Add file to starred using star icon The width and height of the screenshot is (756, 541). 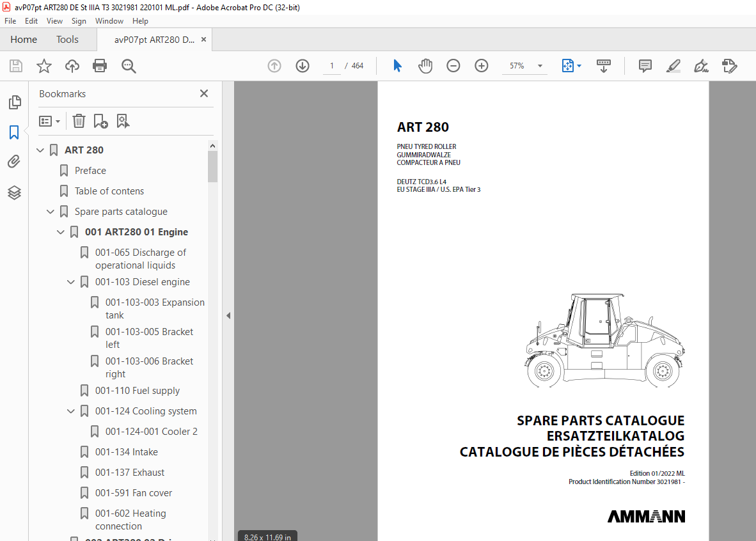pos(44,66)
